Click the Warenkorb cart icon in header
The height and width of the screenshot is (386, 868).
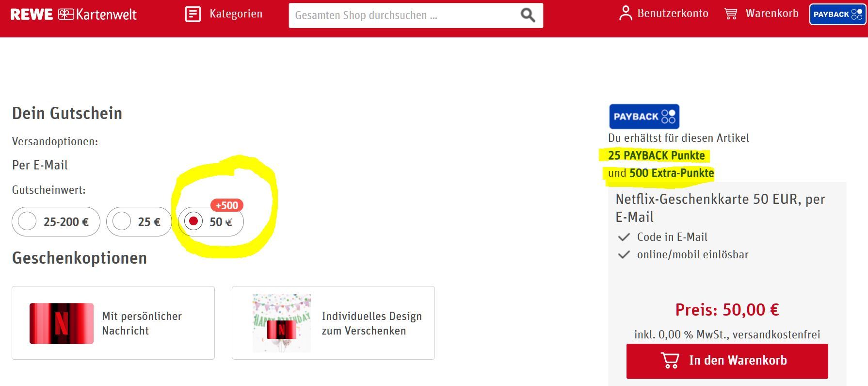tap(731, 14)
